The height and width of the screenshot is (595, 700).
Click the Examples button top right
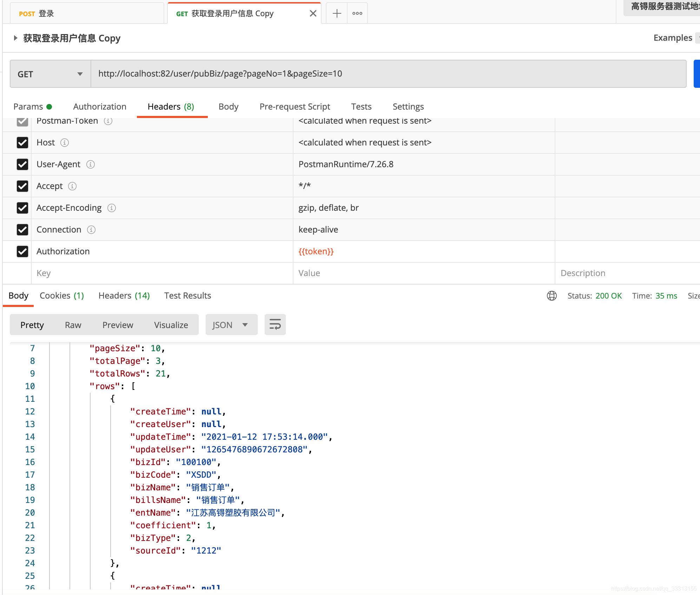tap(672, 38)
